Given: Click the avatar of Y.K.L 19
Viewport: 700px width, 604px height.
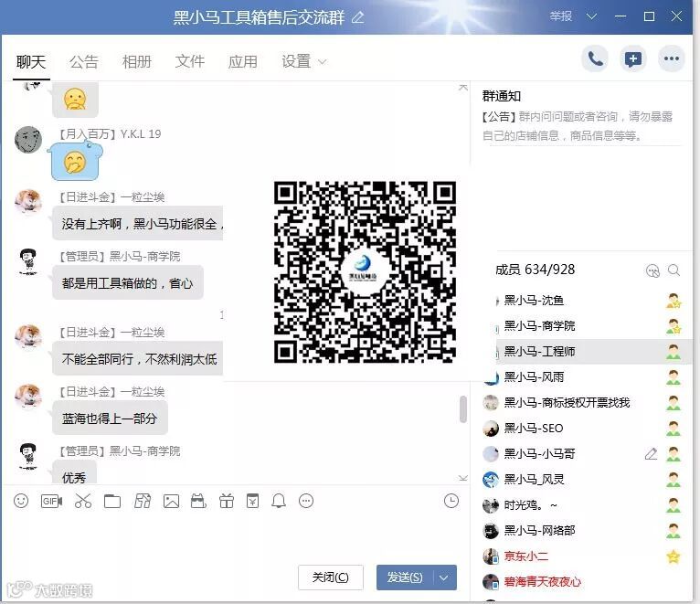Looking at the screenshot, I should point(28,140).
